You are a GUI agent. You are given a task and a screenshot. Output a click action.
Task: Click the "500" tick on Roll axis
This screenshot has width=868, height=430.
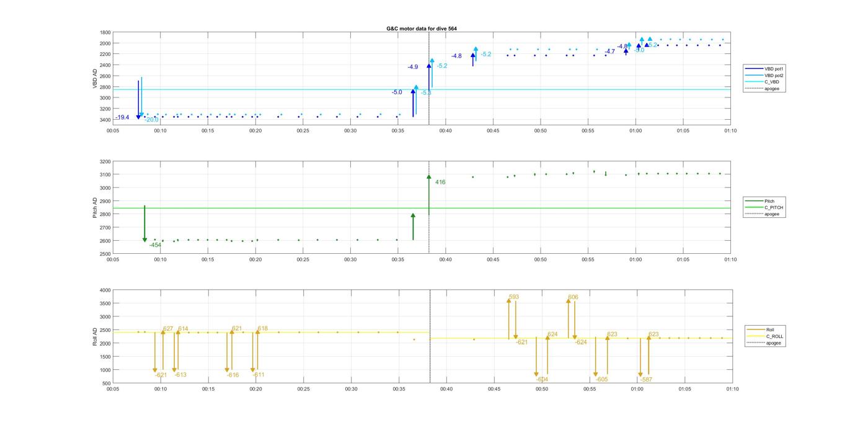coord(107,383)
